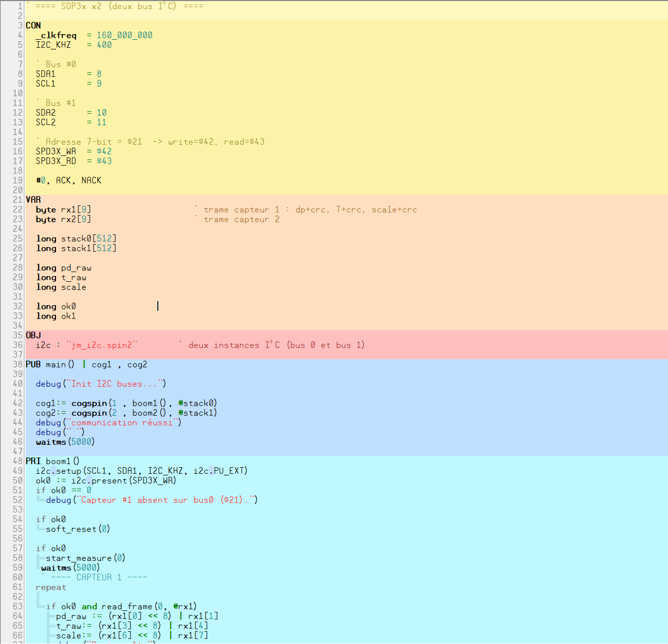Click the stack0[512] array declaration

point(89,238)
